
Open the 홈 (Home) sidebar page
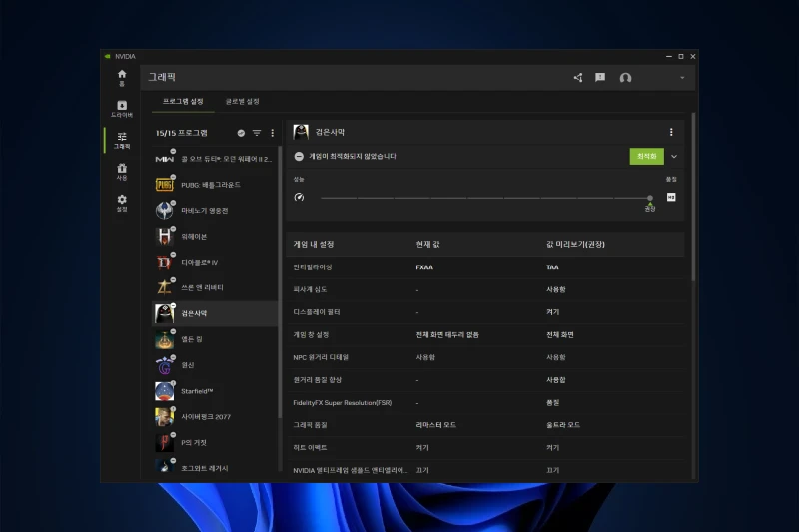click(122, 76)
